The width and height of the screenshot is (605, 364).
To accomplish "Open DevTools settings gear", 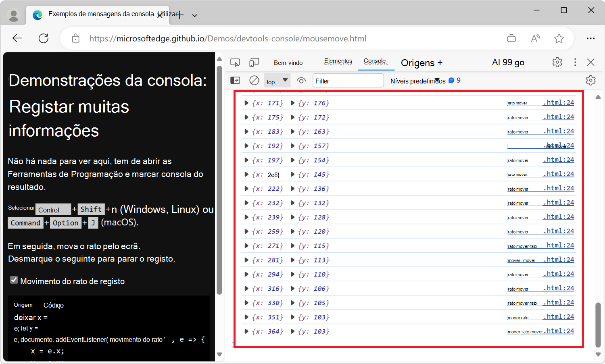I will point(557,62).
